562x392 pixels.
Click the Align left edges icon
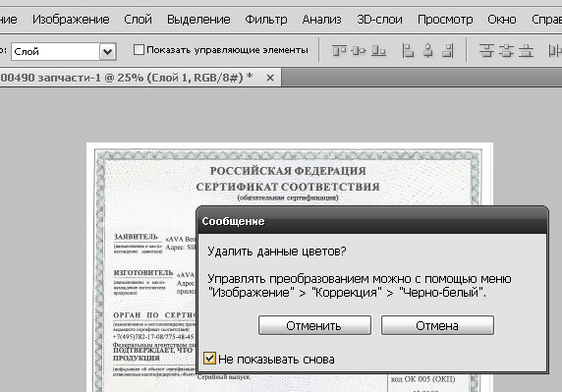[x=408, y=50]
